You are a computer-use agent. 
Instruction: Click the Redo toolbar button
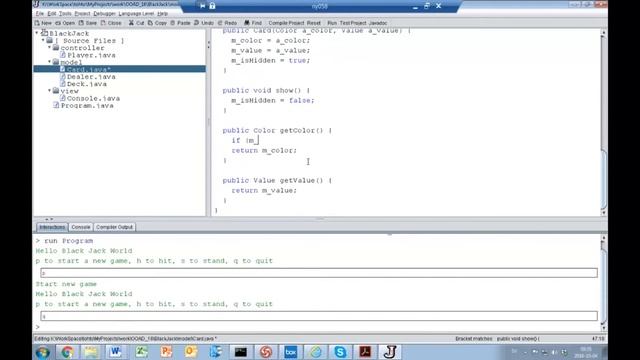227,23
